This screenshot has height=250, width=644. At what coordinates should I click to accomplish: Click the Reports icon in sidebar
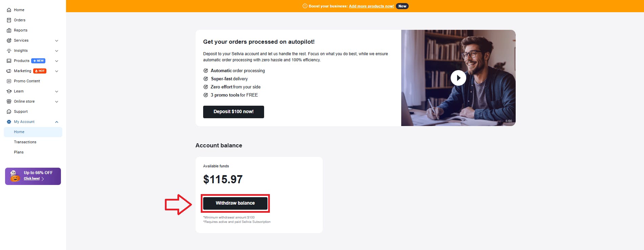9,30
